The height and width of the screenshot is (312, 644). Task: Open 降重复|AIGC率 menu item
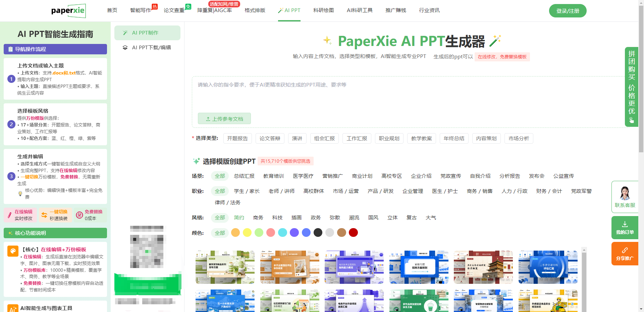tap(215, 10)
